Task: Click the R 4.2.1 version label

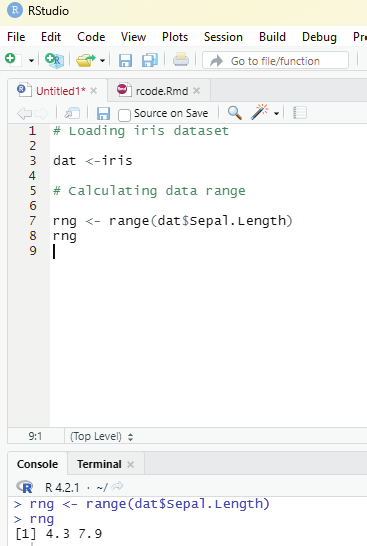Action: pos(62,488)
